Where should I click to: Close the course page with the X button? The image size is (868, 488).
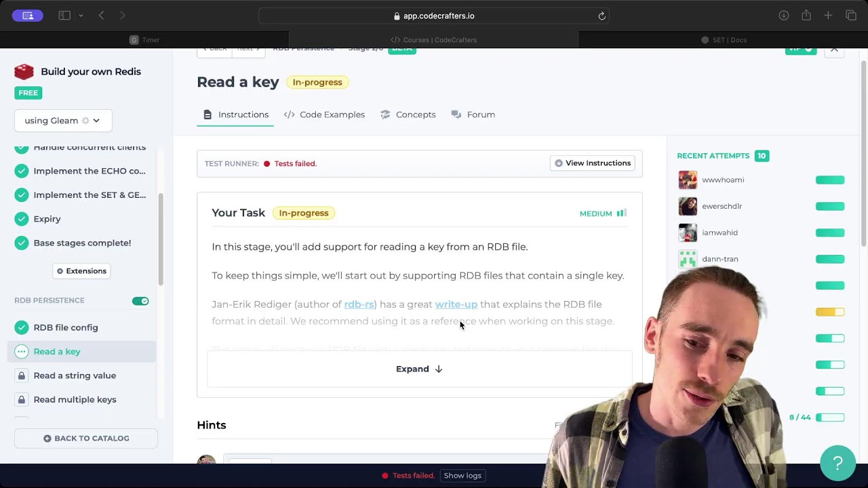[x=834, y=49]
